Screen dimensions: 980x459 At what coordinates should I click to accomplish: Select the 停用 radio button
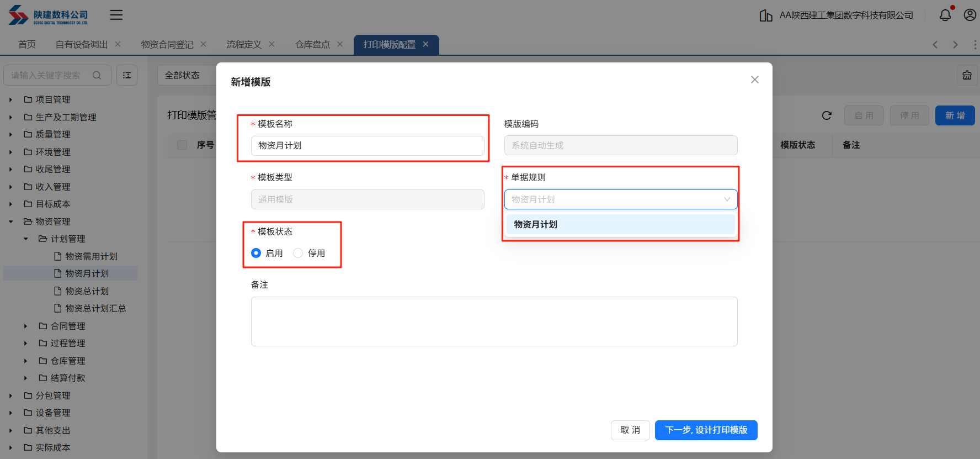click(298, 253)
